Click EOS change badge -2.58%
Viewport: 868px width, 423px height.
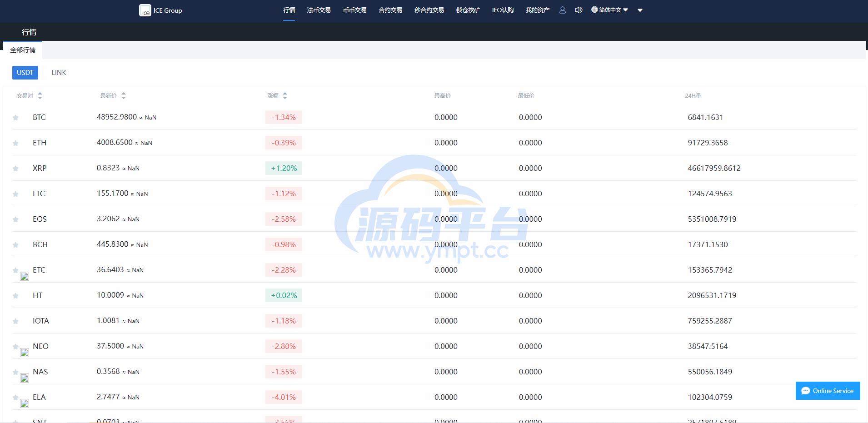click(x=284, y=219)
